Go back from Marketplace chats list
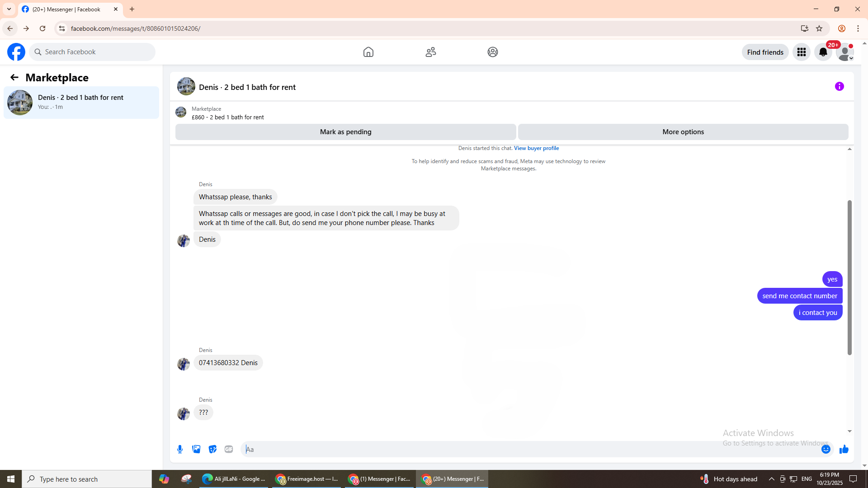This screenshot has height=488, width=868. pyautogui.click(x=14, y=77)
